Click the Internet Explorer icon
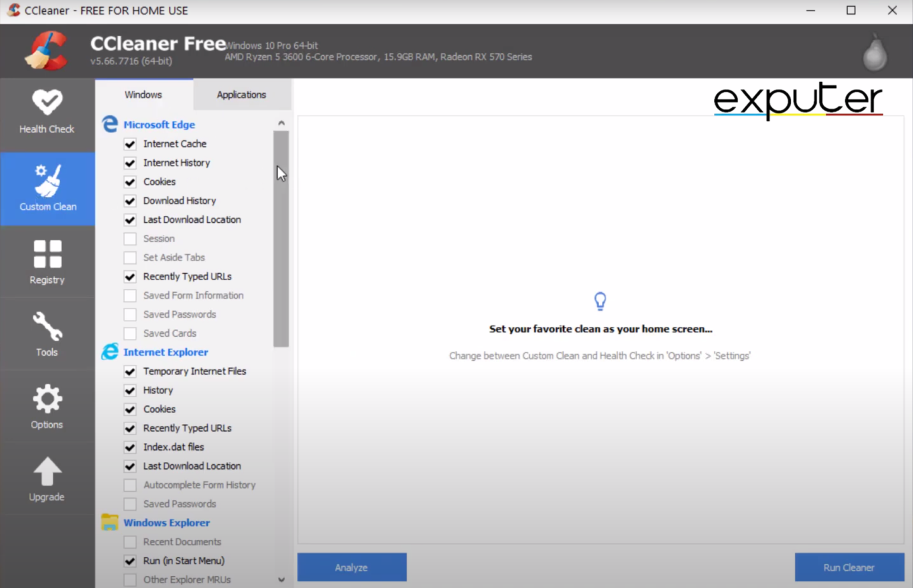 point(109,351)
